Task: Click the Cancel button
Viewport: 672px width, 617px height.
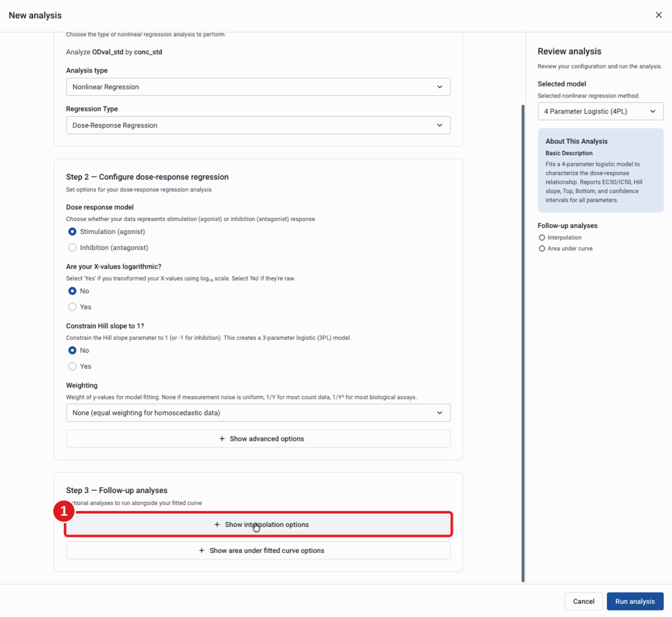Action: pyautogui.click(x=583, y=602)
